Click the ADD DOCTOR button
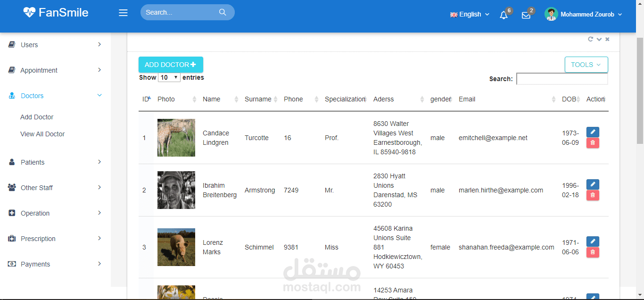Screen dimensions: 644x300 pos(171,65)
